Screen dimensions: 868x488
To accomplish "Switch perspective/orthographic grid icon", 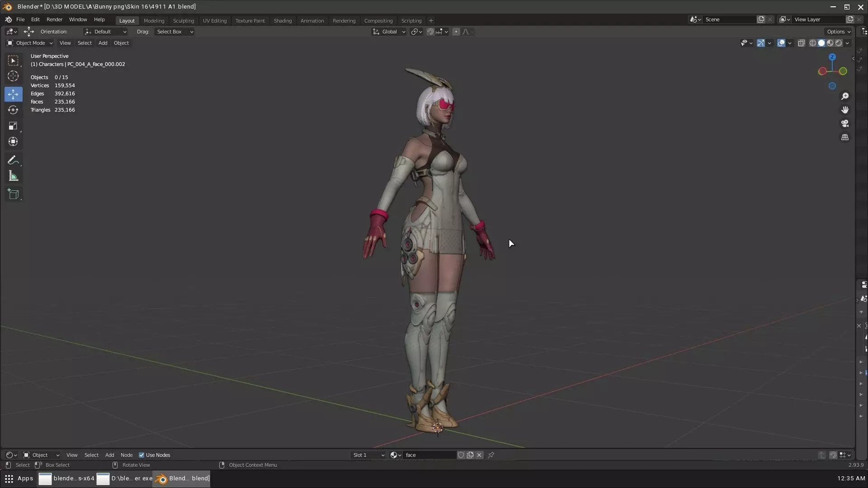I will tap(844, 137).
